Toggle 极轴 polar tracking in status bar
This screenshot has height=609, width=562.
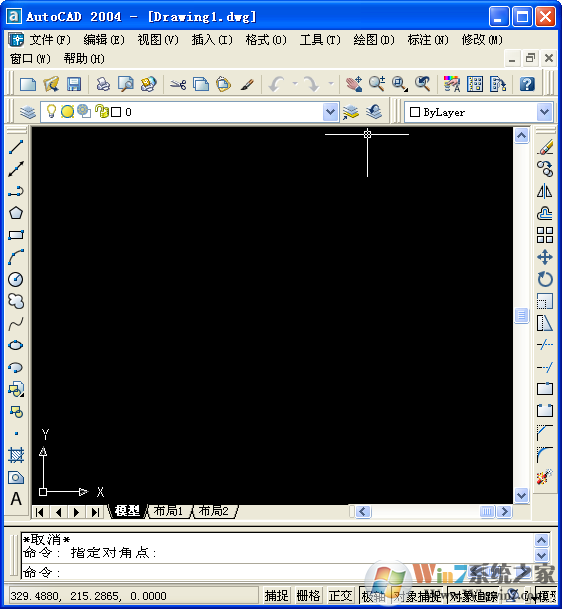click(x=373, y=596)
